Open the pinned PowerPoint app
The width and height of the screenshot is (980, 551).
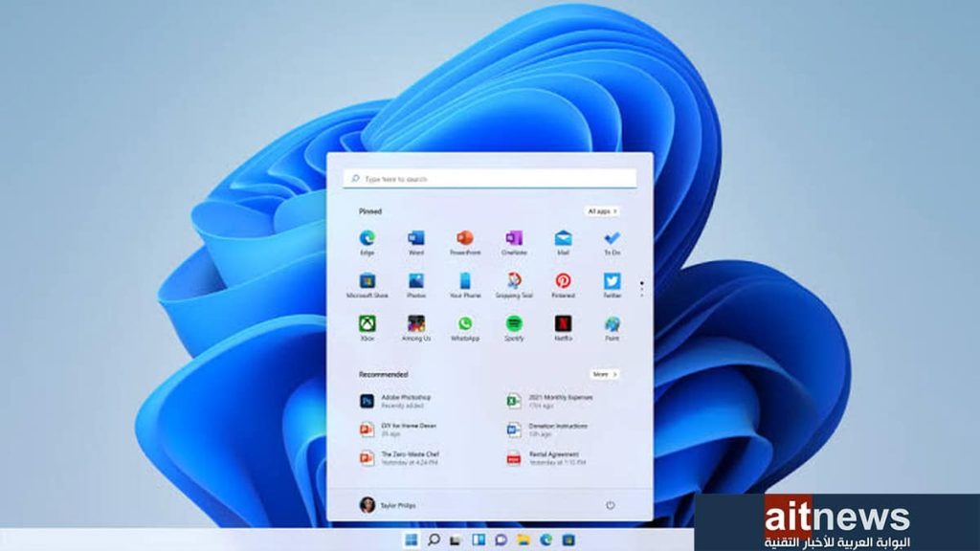click(x=465, y=242)
